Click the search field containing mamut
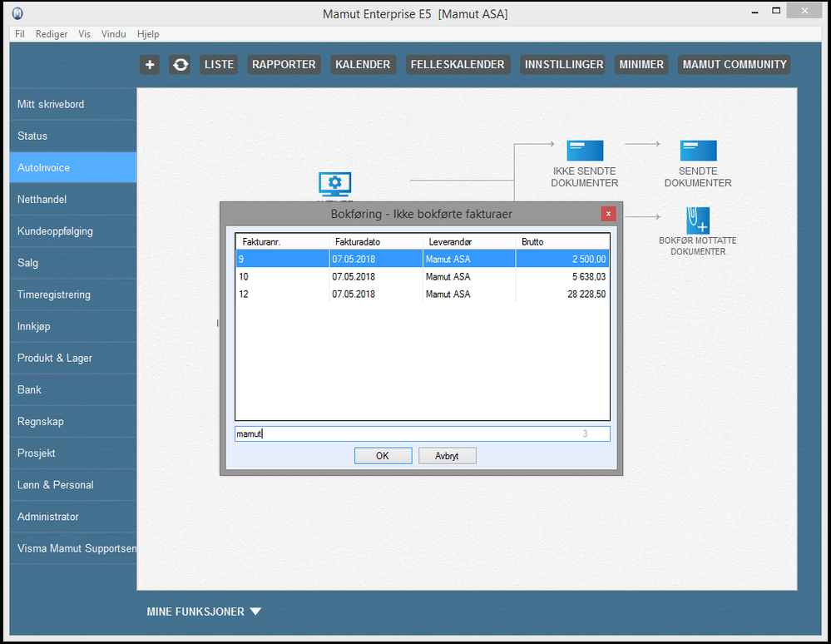 [422, 433]
